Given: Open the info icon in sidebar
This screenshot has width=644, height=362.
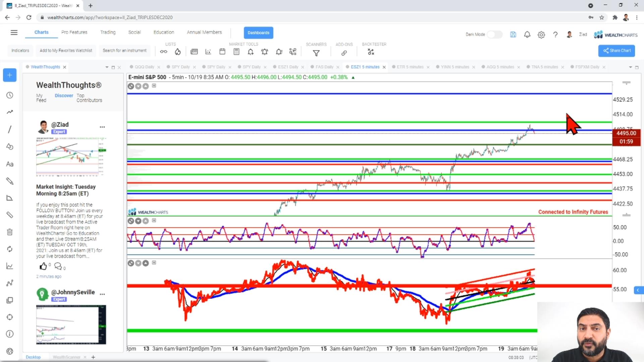Looking at the screenshot, I should coord(10,334).
